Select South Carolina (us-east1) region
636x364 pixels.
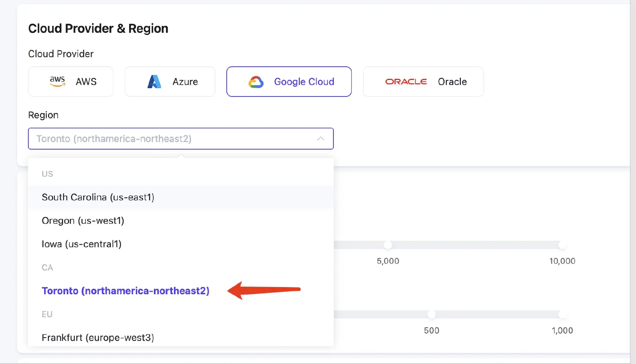click(98, 197)
